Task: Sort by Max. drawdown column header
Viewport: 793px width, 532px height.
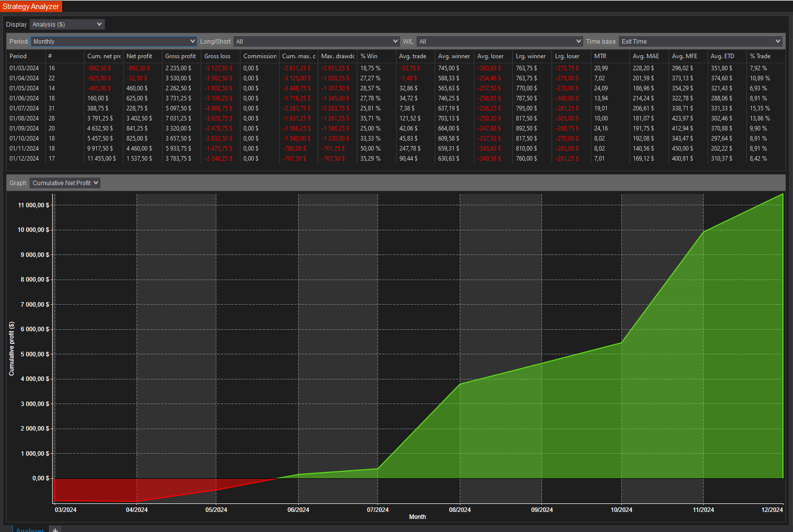Action: click(338, 56)
